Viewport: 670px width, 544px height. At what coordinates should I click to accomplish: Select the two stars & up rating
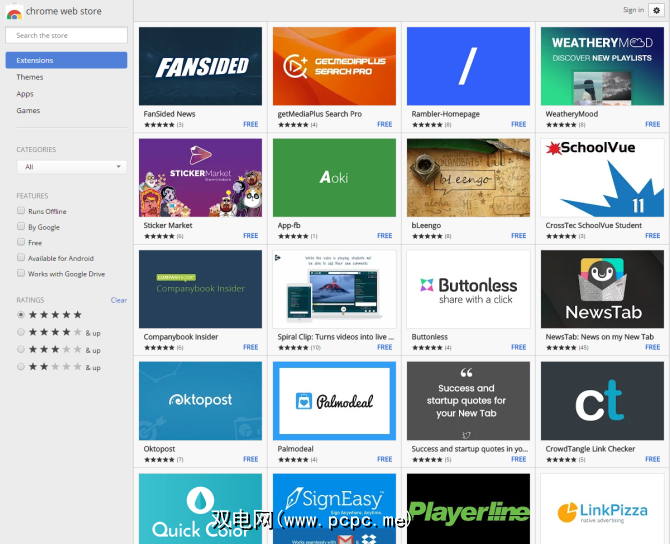click(x=21, y=367)
